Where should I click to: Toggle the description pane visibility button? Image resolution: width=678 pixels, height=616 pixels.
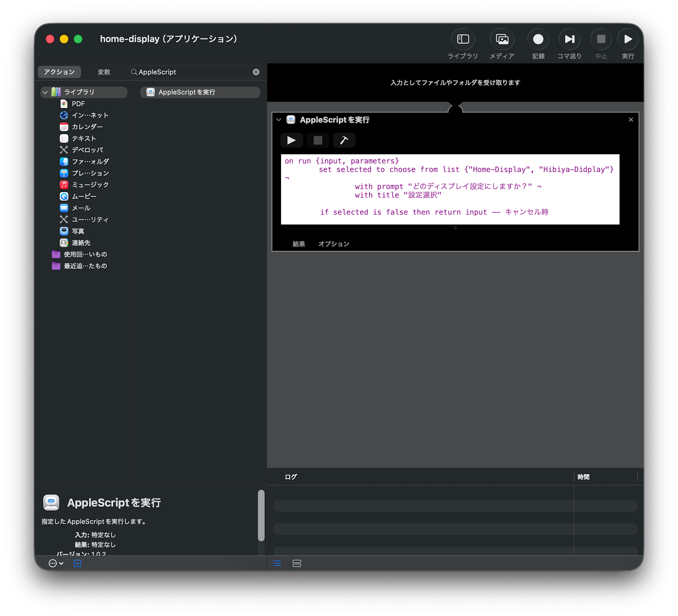point(77,563)
